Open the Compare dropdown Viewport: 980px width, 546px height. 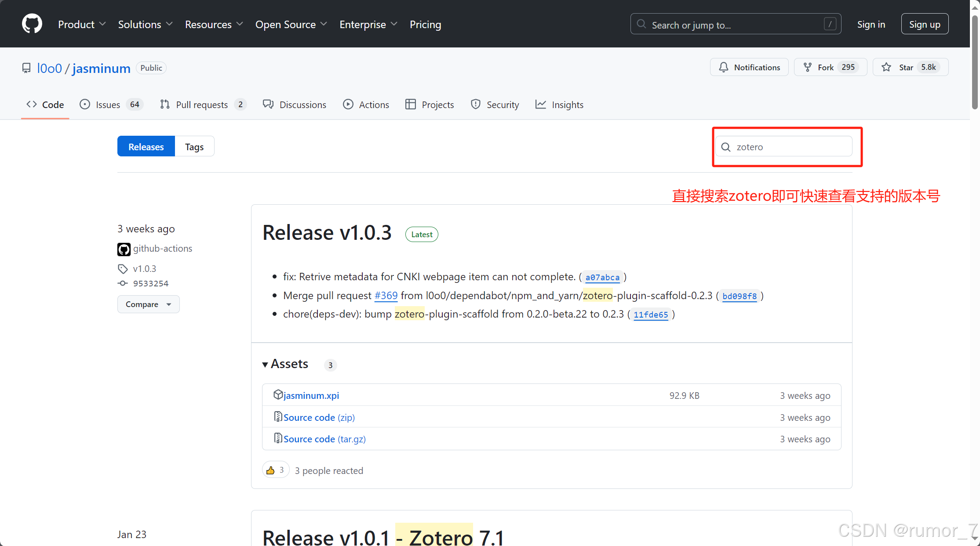[148, 304]
